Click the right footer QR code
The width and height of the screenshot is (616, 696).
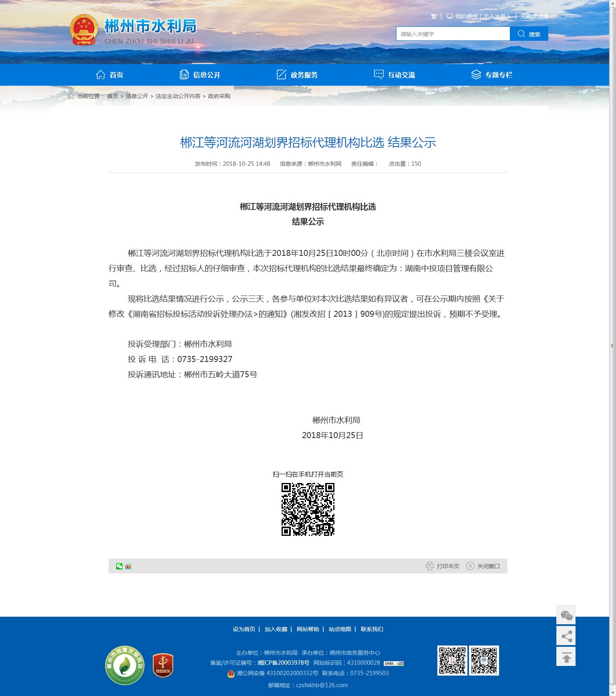pyautogui.click(x=484, y=660)
